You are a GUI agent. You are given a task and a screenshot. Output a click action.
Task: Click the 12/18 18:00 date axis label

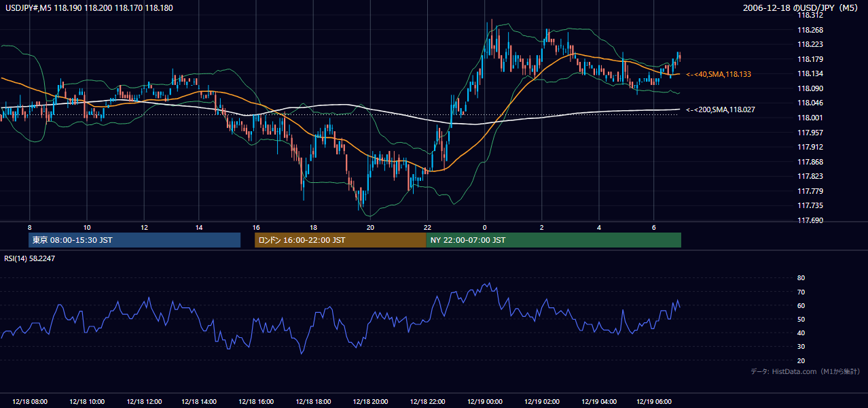click(x=314, y=402)
